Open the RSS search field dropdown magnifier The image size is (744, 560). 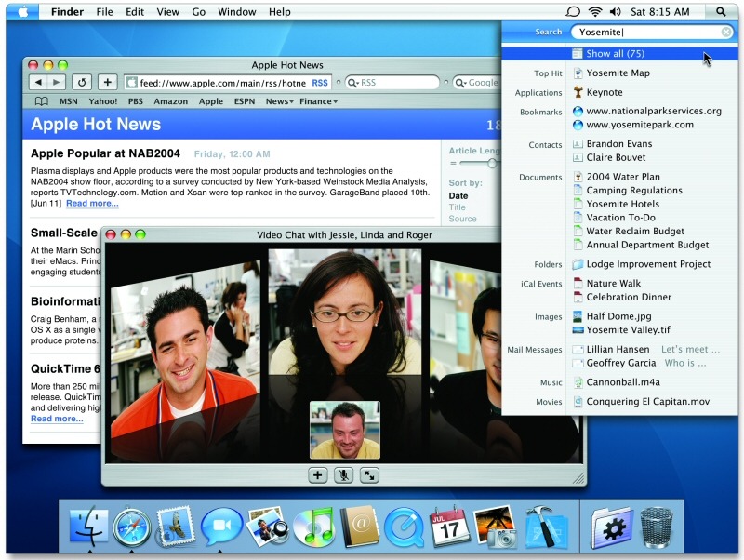tap(353, 83)
